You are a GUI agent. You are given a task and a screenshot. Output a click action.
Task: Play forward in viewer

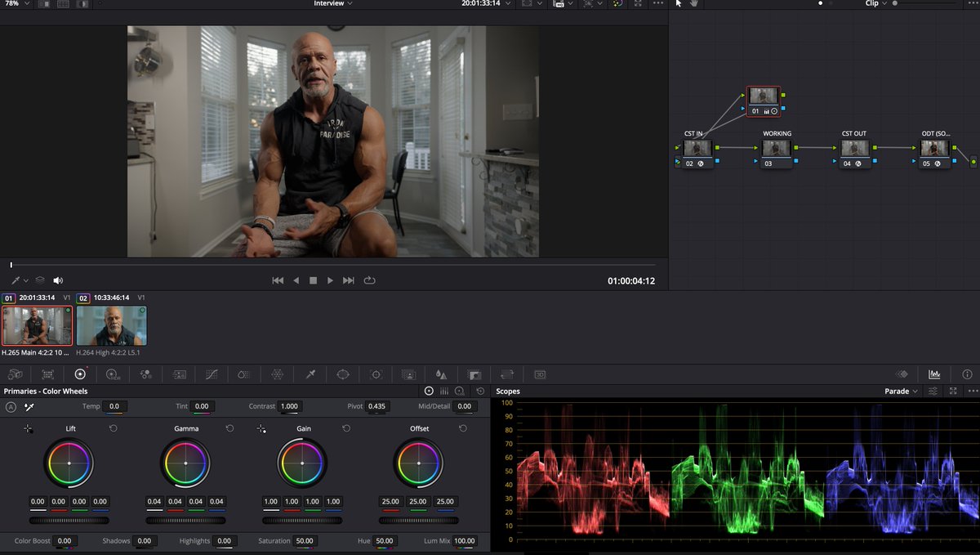[330, 280]
